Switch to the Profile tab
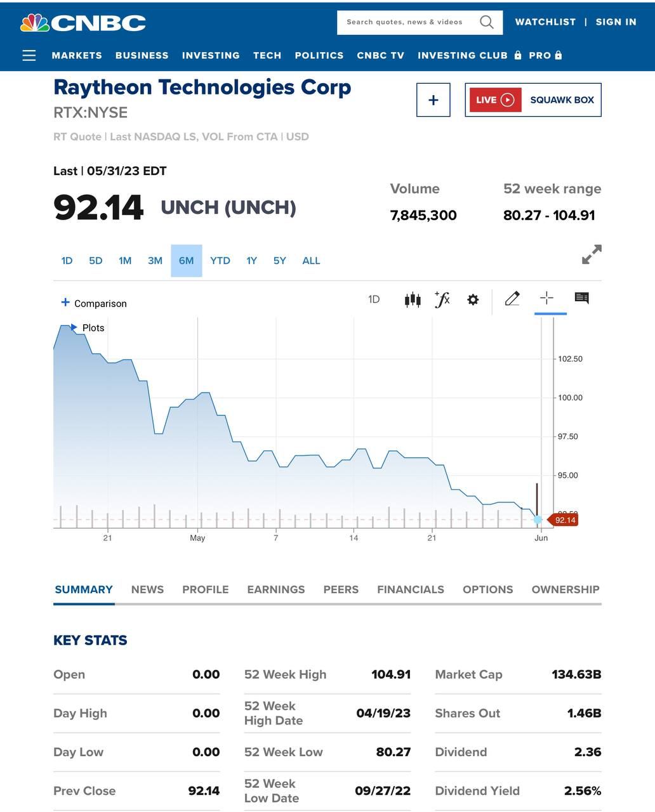Image resolution: width=655 pixels, height=812 pixels. tap(206, 589)
